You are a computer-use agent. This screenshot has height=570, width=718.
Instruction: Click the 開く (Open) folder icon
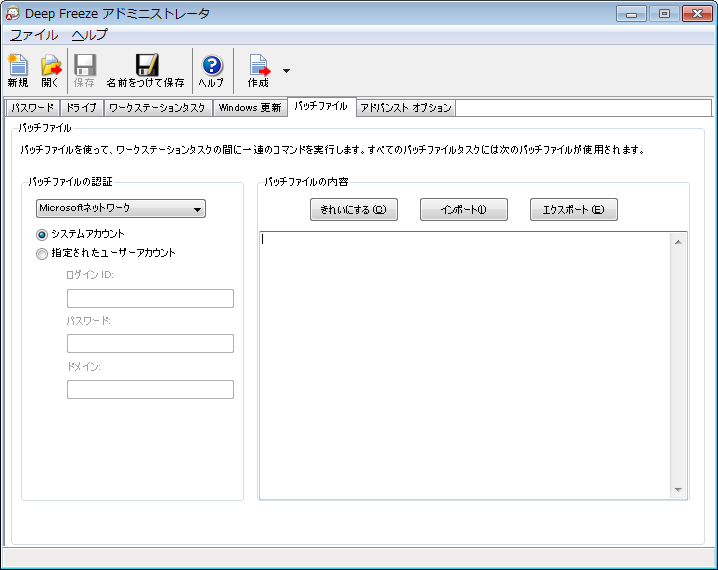click(x=50, y=70)
